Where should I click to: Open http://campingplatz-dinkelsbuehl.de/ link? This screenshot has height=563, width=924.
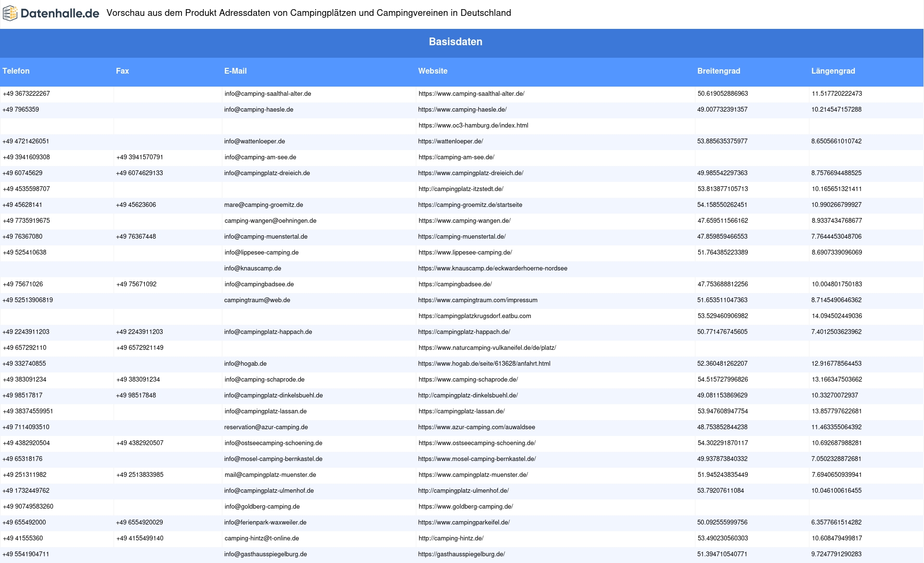coord(468,396)
